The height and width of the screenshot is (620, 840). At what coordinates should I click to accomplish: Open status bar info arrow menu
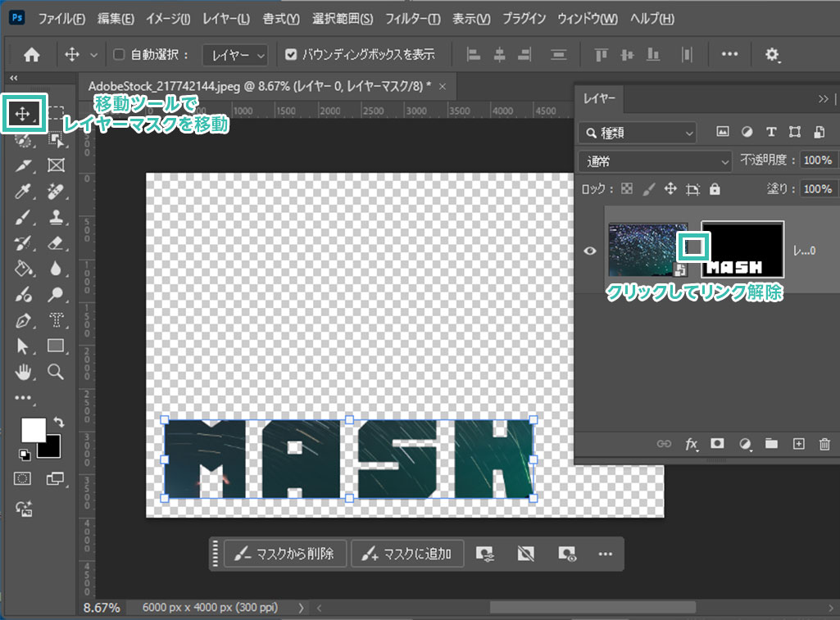click(x=301, y=608)
